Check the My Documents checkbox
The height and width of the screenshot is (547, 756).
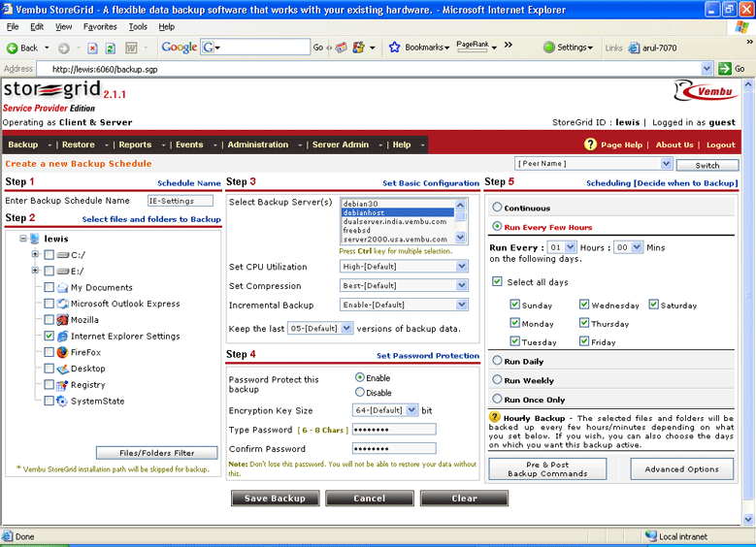click(x=49, y=287)
